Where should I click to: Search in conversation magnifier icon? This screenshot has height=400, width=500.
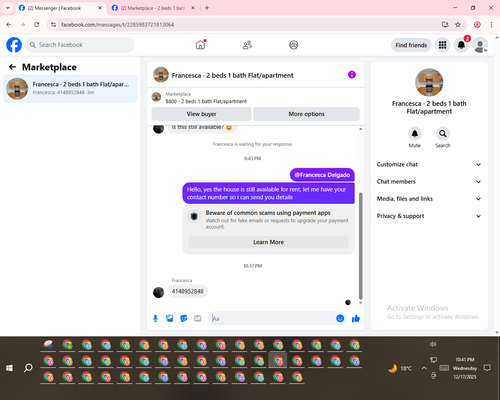[443, 134]
